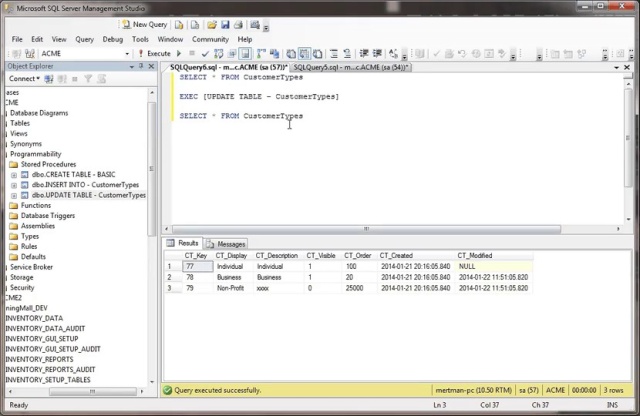Close the Object Explorer panel
Image resolution: width=640 pixels, height=416 pixels.
[151, 65]
